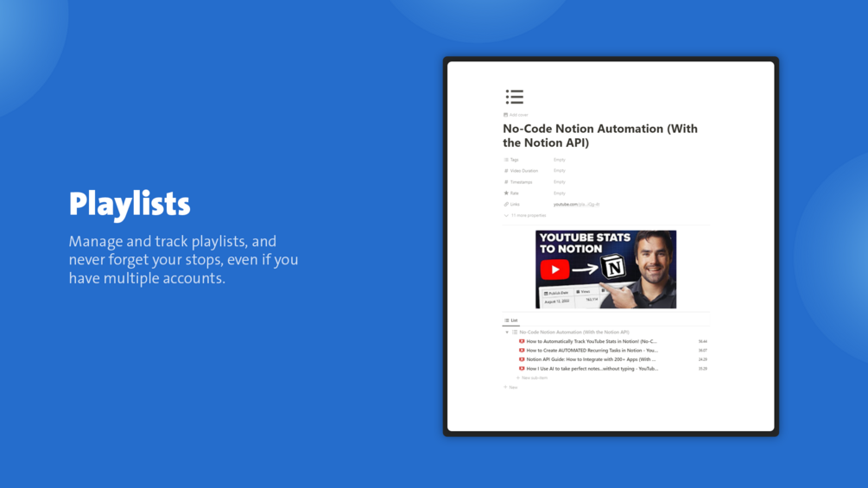This screenshot has height=488, width=868.
Task: Click the chain icon of Links property
Action: click(506, 204)
